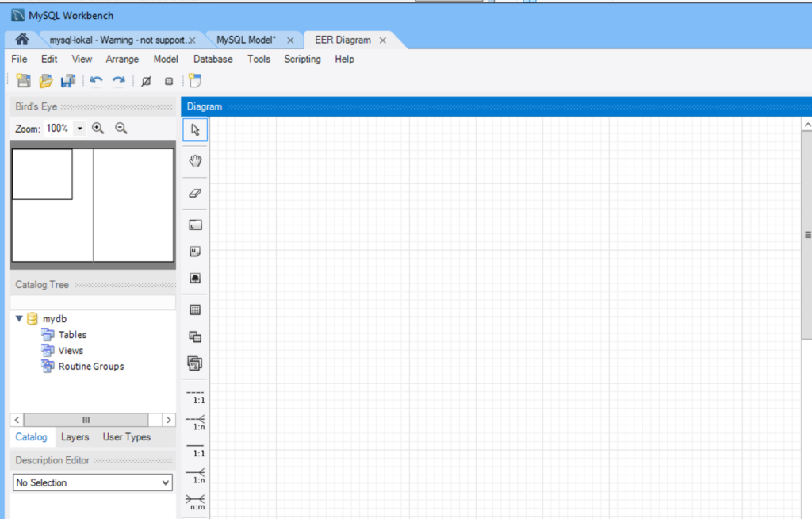Close the mysqHokal connection tab
812x519 pixels.
tap(192, 40)
